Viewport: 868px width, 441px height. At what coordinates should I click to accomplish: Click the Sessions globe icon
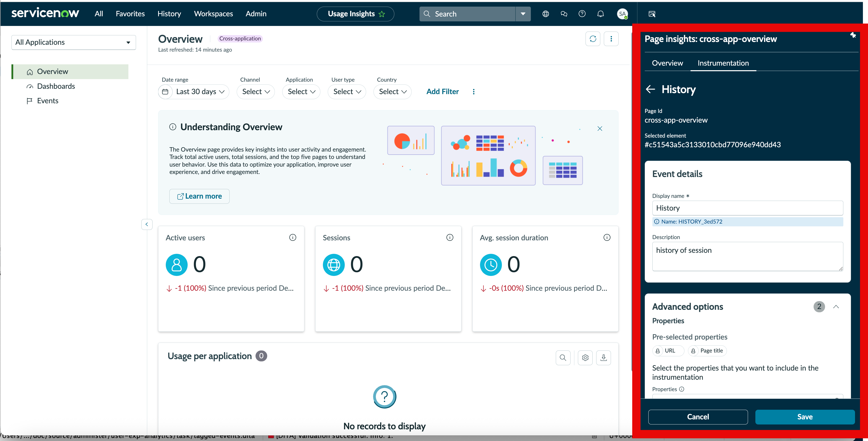[334, 265]
